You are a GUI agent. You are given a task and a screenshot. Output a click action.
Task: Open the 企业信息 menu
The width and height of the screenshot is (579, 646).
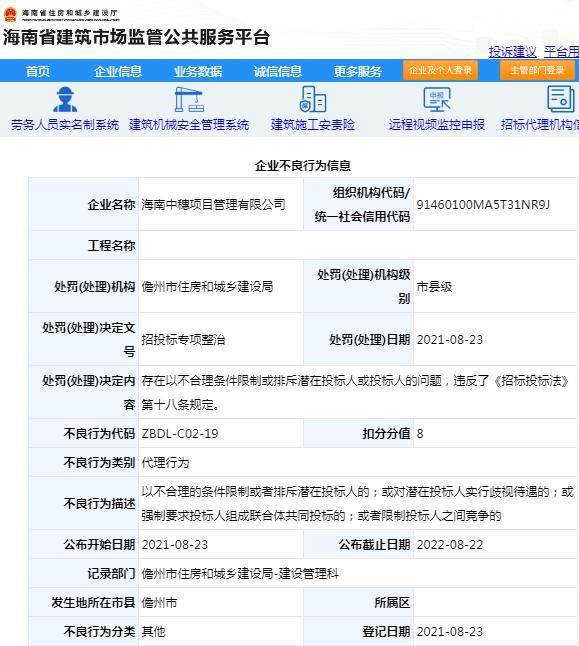118,71
